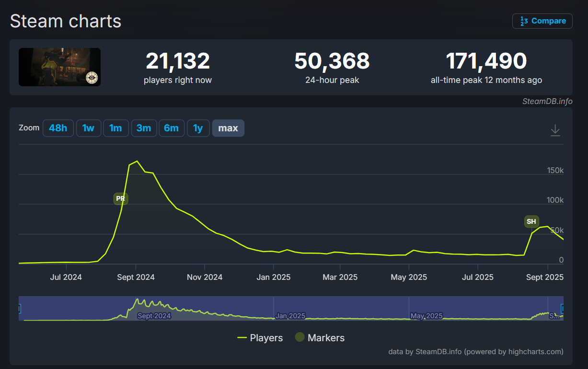This screenshot has width=588, height=369.
Task: Click the Steam charts heading
Action: click(x=66, y=21)
